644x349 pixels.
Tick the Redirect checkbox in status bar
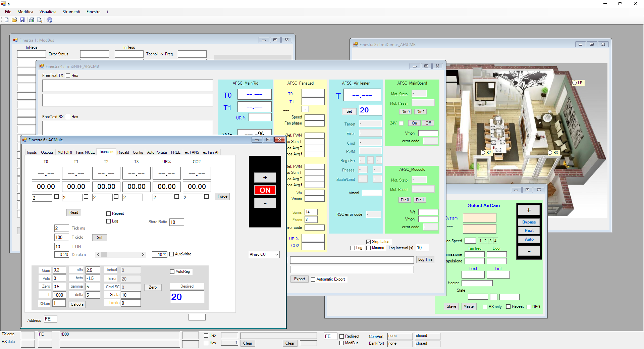[x=342, y=337]
